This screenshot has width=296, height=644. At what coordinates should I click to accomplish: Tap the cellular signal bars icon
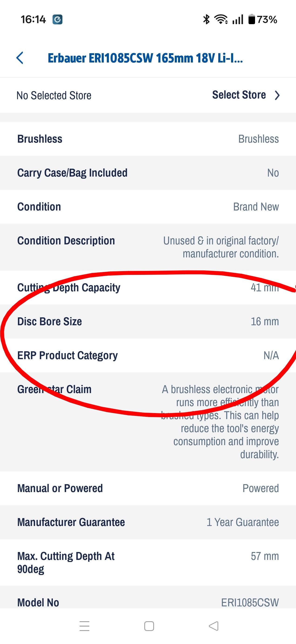click(238, 20)
